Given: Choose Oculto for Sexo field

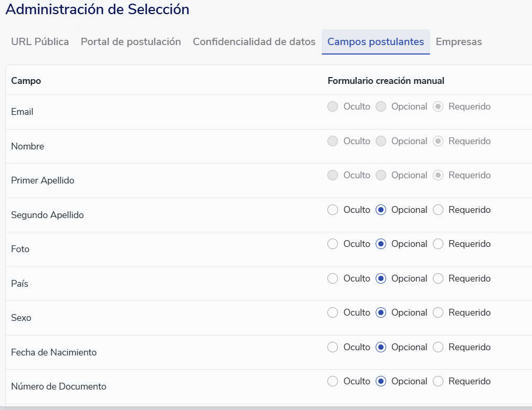Looking at the screenshot, I should point(333,312).
